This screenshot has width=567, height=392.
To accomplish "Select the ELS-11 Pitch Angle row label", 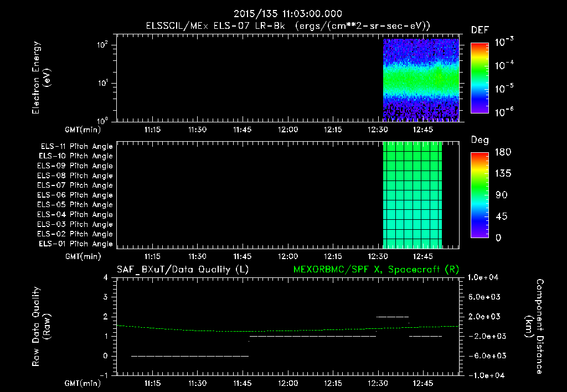I will pyautogui.click(x=76, y=147).
